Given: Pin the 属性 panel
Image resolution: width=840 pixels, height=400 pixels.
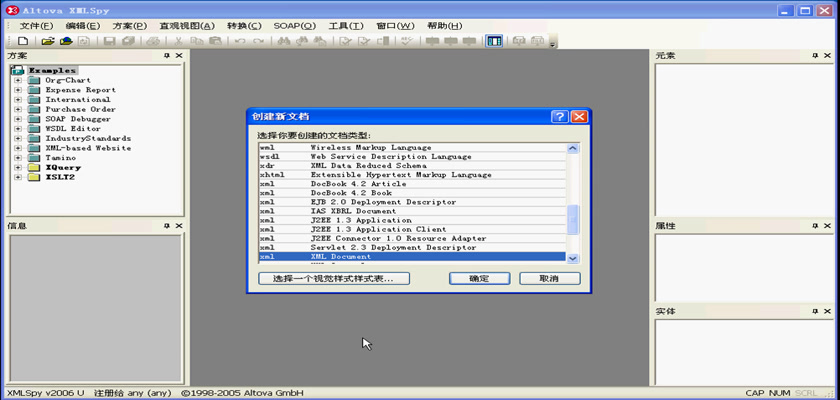Looking at the screenshot, I should coord(815,226).
